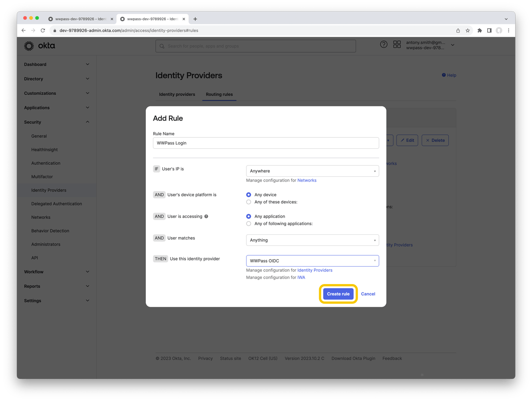Switch to the Identity providers tab
532x401 pixels.
[x=177, y=94]
